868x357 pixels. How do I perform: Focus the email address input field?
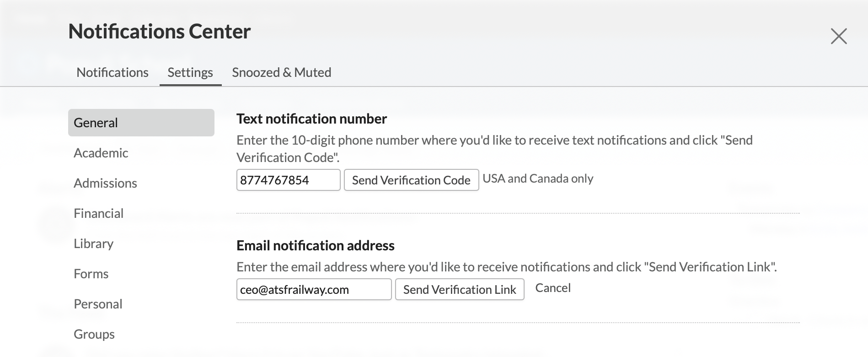click(314, 289)
